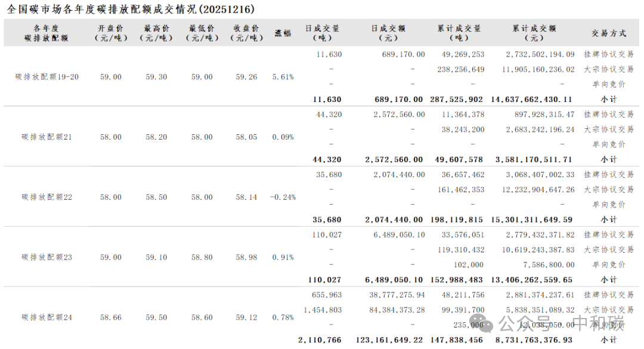Click the 碳排放配额21 row label
Viewport: 644px width, 349px height.
(47, 137)
